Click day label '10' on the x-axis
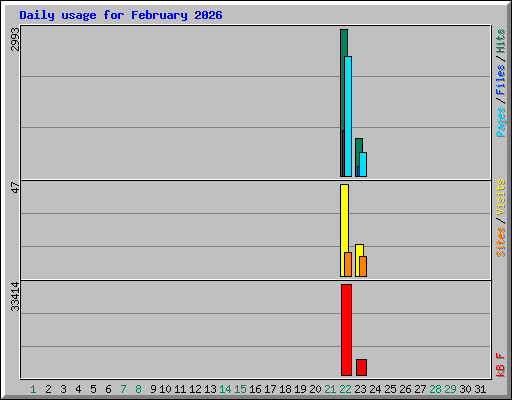The width and height of the screenshot is (512, 400). pos(165,389)
